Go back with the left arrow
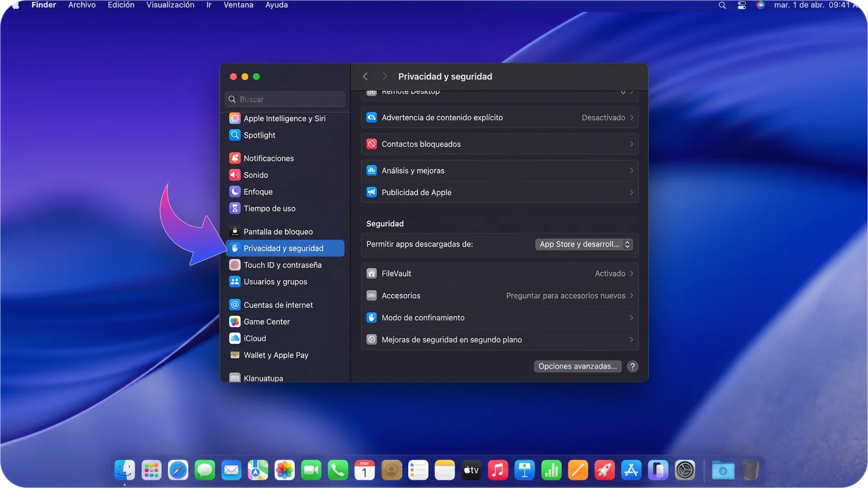This screenshot has width=868, height=488. pyautogui.click(x=365, y=76)
